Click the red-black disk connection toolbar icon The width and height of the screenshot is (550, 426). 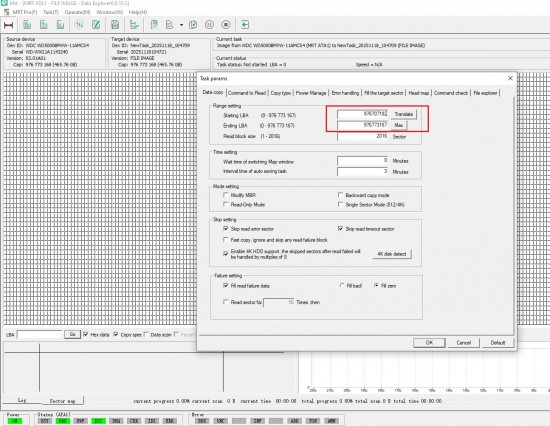(9, 25)
